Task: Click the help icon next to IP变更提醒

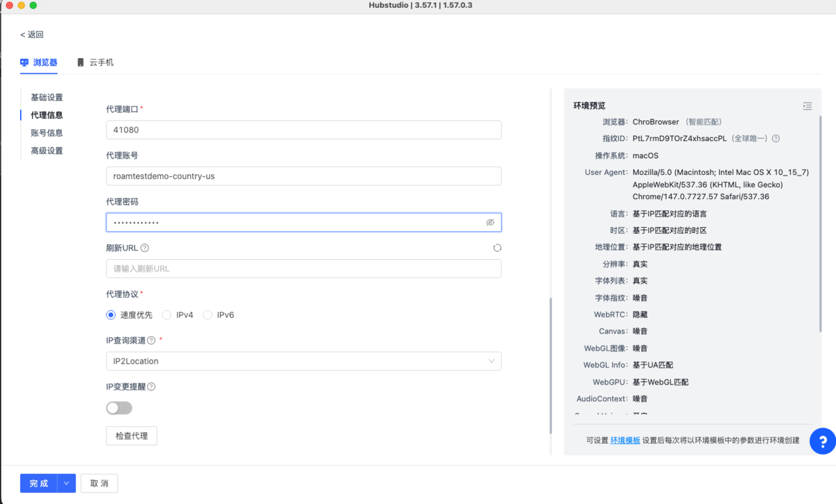Action: (x=151, y=386)
